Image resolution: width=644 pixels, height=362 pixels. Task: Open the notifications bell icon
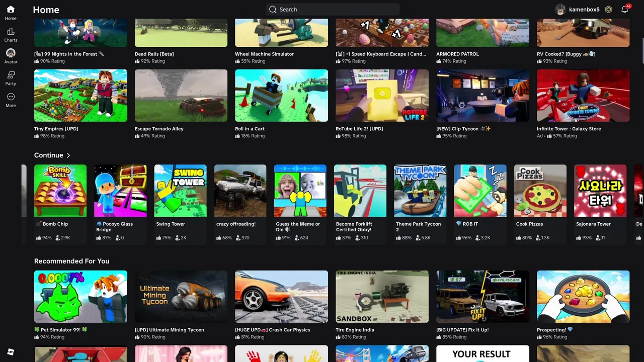(625, 10)
